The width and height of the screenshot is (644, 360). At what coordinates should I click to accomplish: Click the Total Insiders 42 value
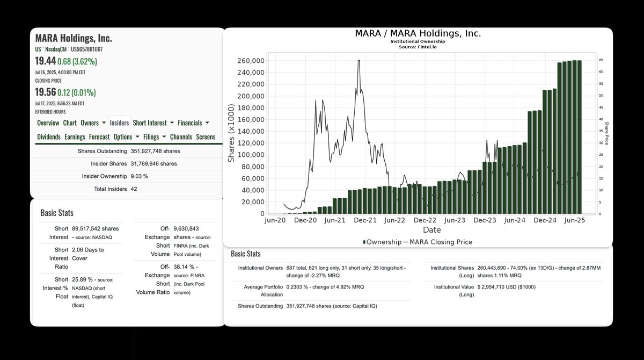134,189
